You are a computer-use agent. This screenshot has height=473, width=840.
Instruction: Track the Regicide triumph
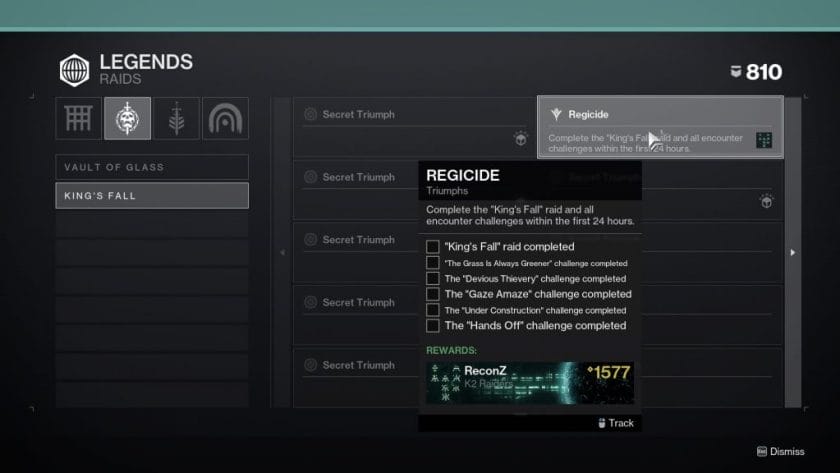pos(616,423)
